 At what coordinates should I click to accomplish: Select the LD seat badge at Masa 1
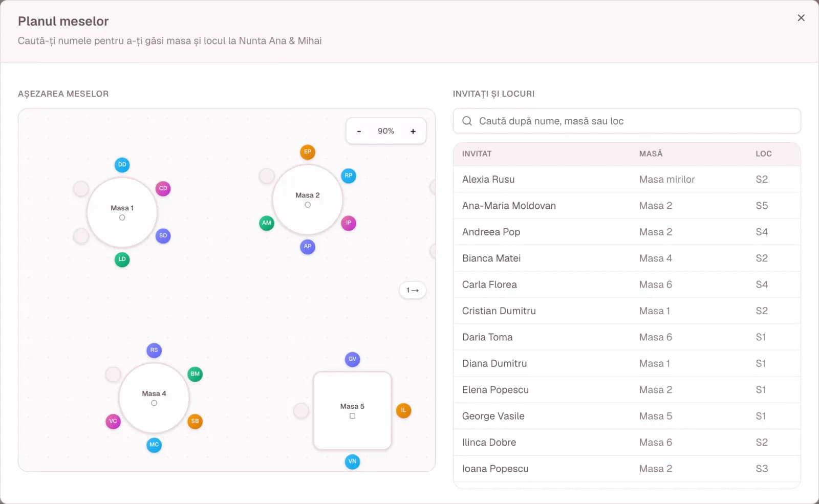tap(122, 259)
